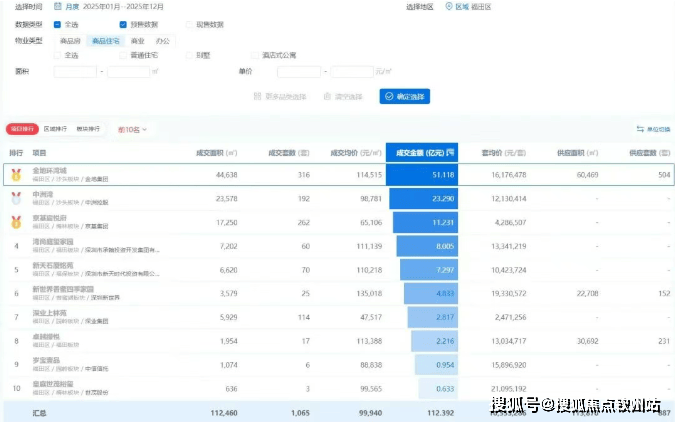
Task: Click the gold medal icon for 金地环湾城
Action: pyautogui.click(x=16, y=174)
